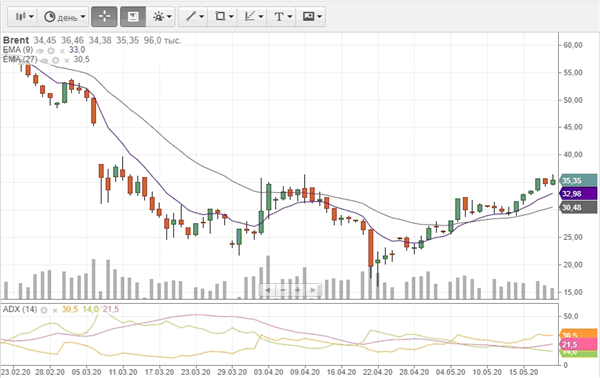Open the candlestick chart type dropdown
This screenshot has height=378, width=600.
[x=23, y=16]
